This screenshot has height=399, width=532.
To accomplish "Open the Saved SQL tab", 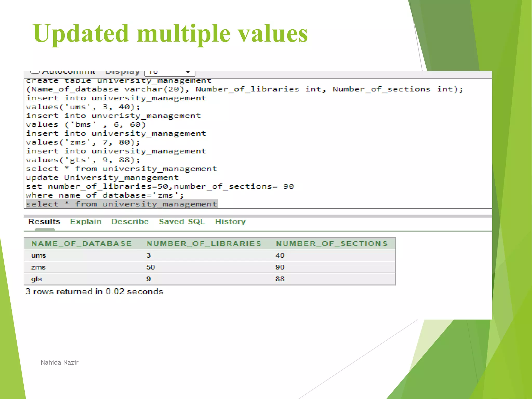I will (x=182, y=222).
